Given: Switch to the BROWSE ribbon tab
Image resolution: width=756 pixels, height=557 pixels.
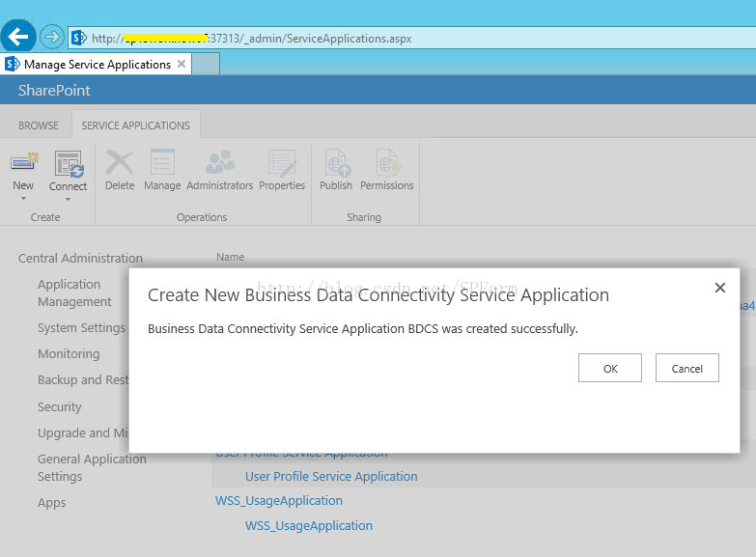Looking at the screenshot, I should (39, 125).
